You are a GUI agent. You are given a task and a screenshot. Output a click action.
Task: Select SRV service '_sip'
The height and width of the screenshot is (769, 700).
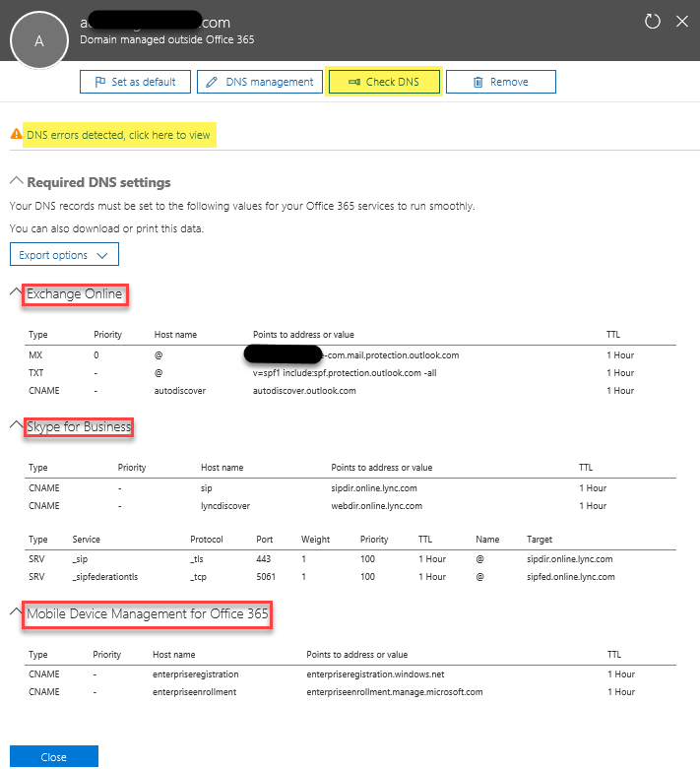pos(80,559)
